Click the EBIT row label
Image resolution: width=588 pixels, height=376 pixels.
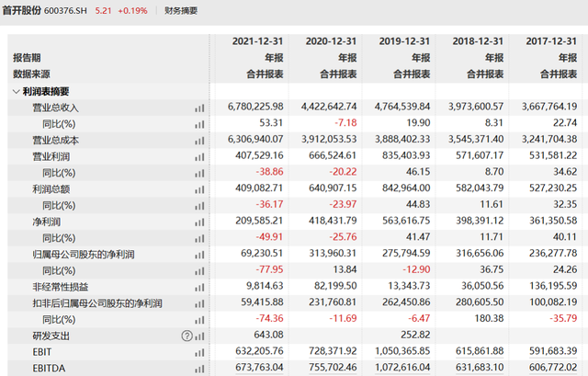click(41, 352)
